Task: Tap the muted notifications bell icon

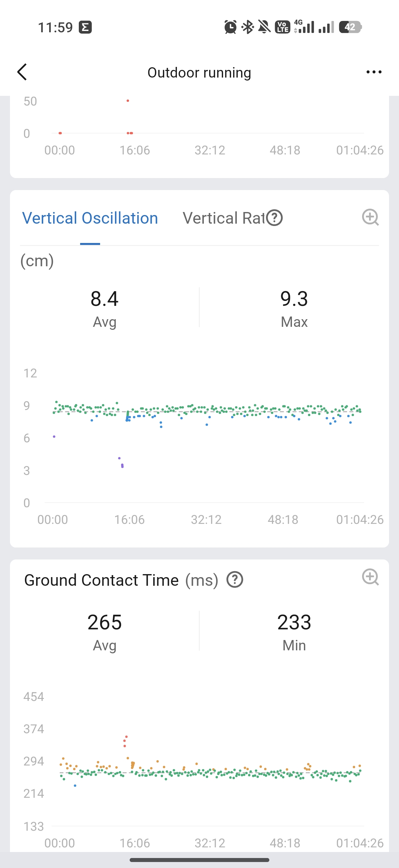Action: (264, 27)
